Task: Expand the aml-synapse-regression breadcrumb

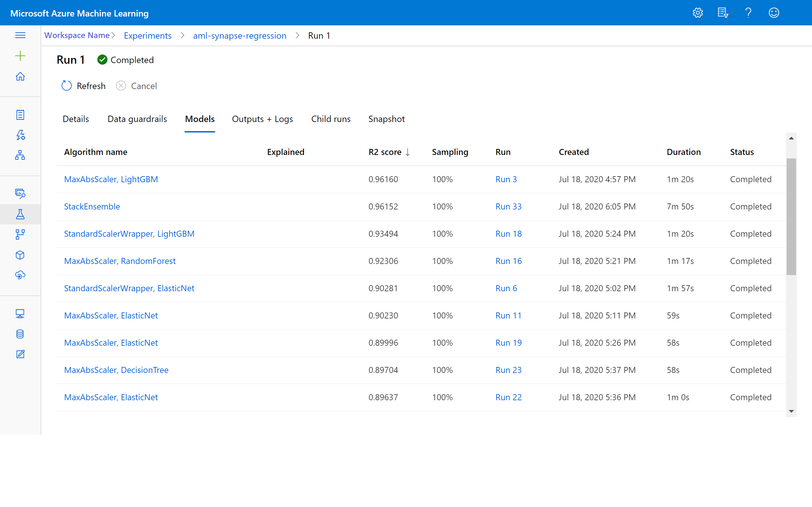Action: pos(240,35)
